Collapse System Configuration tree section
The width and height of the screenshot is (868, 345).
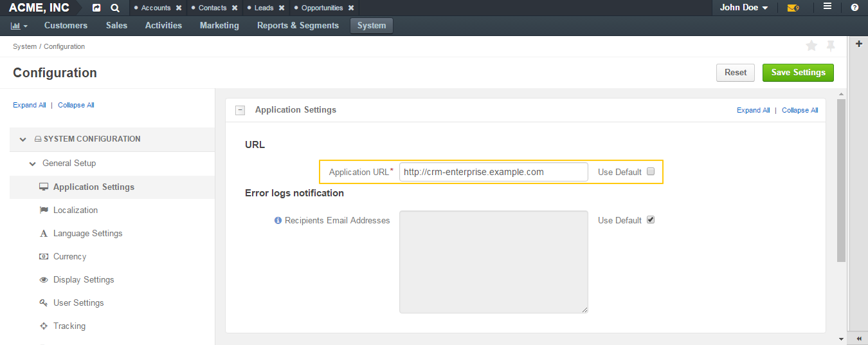23,139
